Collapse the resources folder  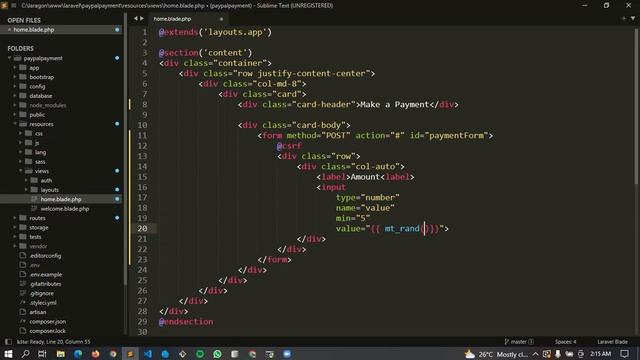coord(15,124)
